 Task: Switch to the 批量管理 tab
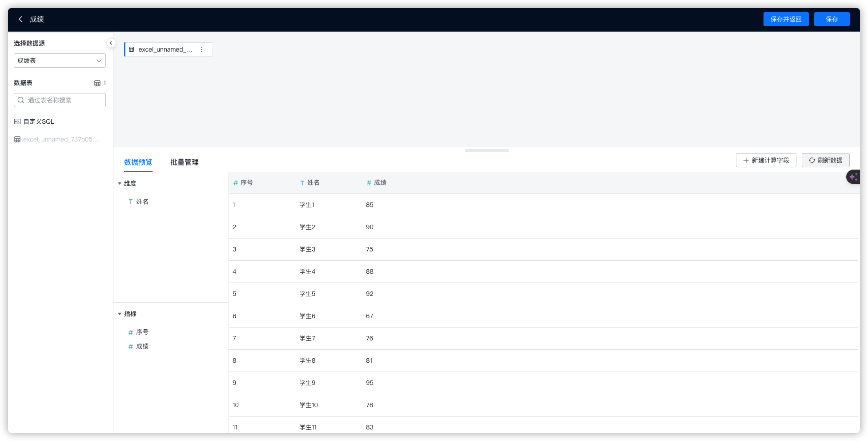point(185,162)
